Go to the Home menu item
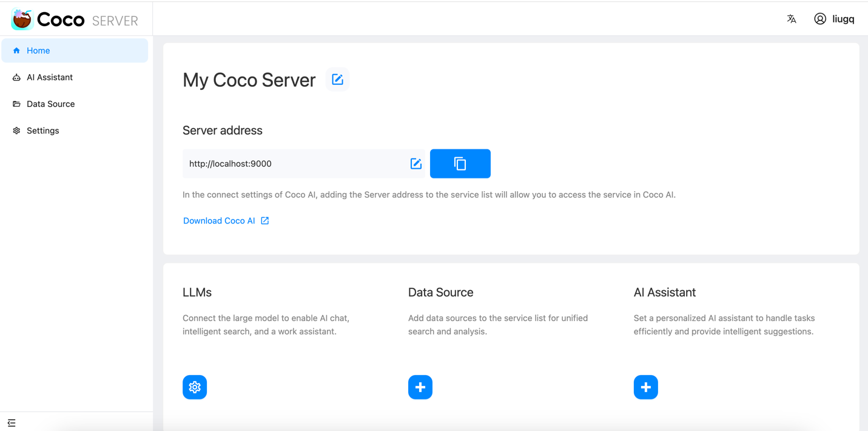This screenshot has width=868, height=431. click(38, 50)
